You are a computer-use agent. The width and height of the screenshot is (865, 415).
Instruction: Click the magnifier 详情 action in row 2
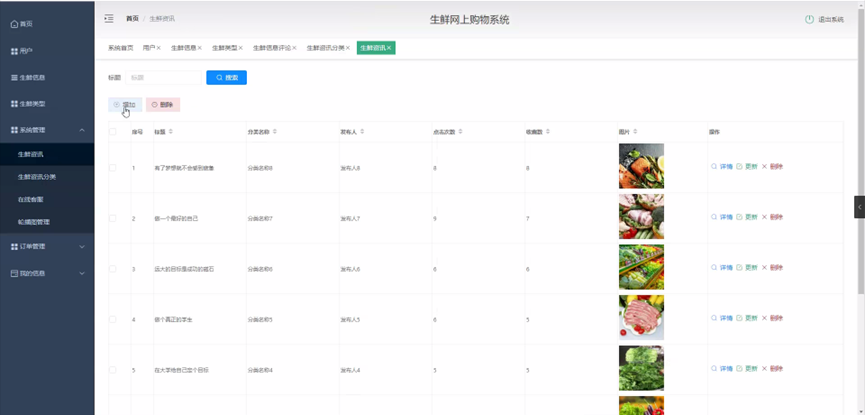(722, 217)
